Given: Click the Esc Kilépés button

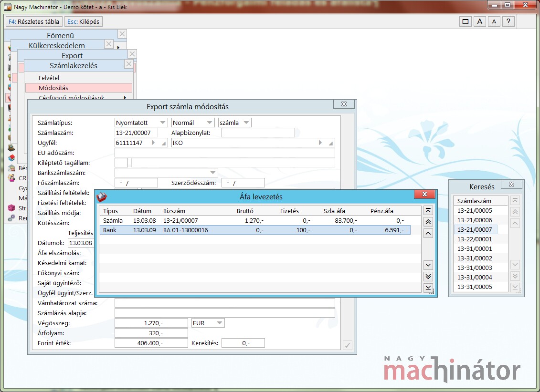Looking at the screenshot, I should click(x=84, y=21).
